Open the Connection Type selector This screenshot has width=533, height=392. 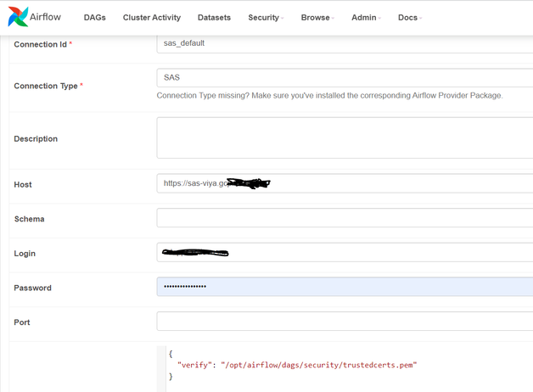click(344, 78)
